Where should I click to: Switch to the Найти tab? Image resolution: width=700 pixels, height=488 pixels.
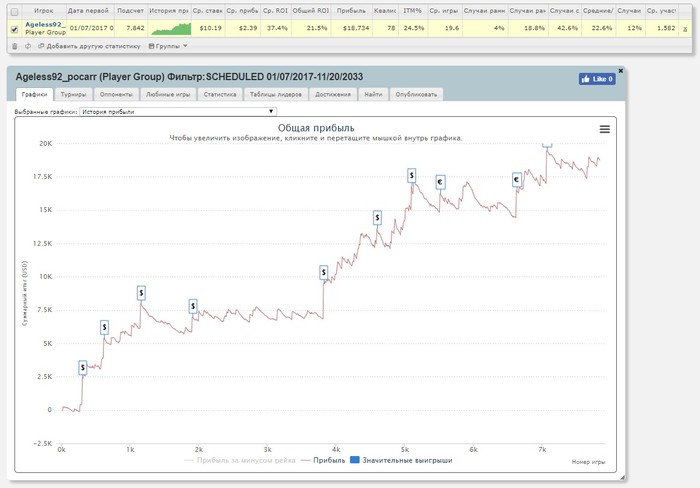373,94
